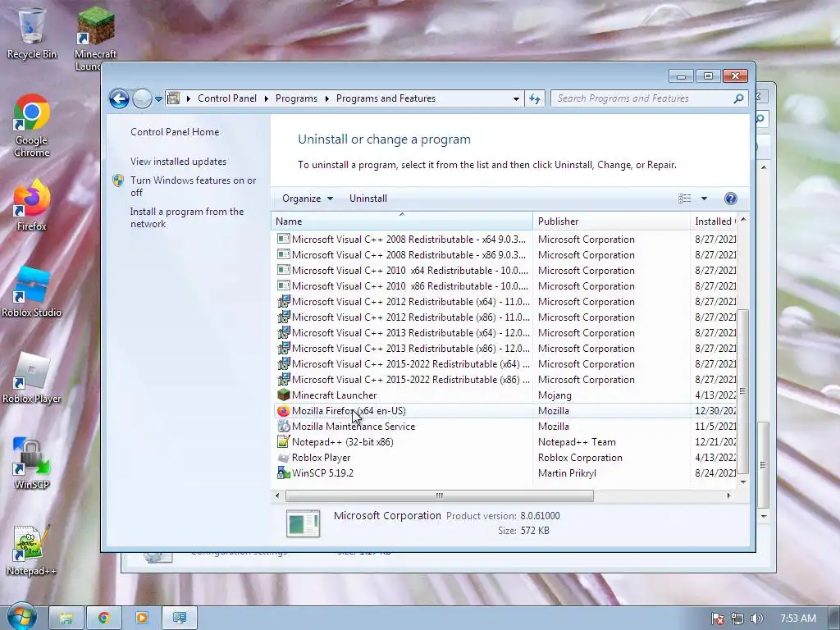Click the volume speaker tray icon
840x630 pixels.
(756, 619)
